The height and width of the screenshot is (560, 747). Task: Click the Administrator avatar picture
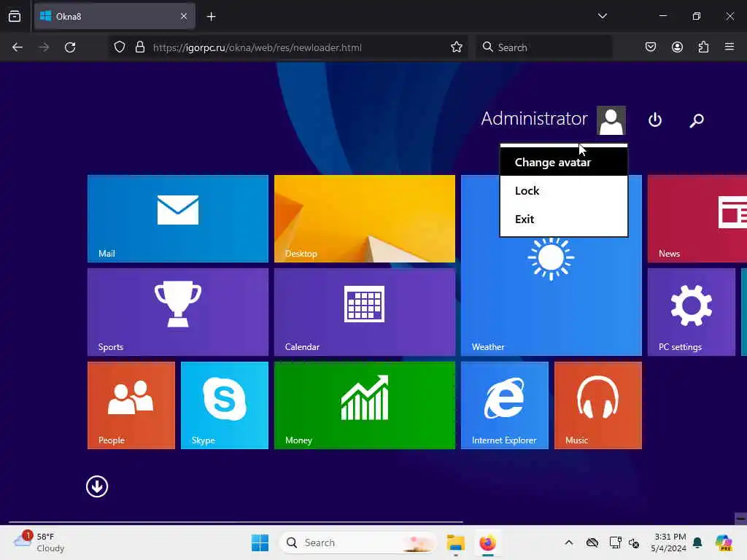[611, 120]
